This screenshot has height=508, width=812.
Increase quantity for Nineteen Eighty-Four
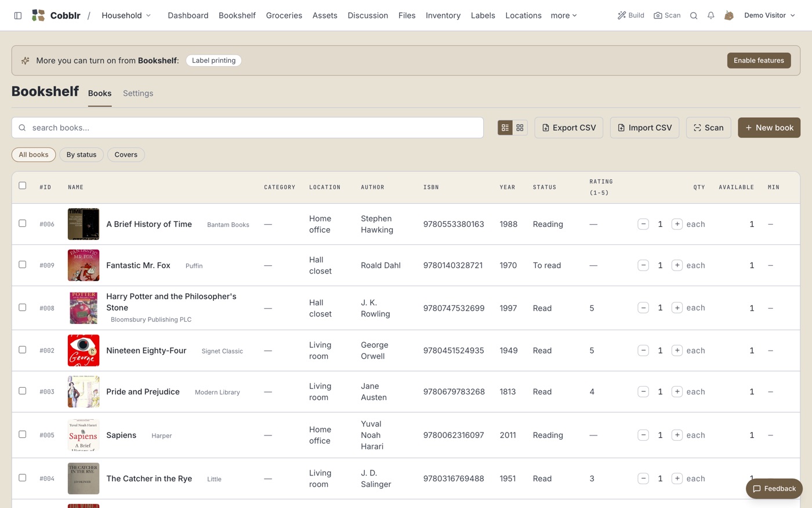coord(677,351)
